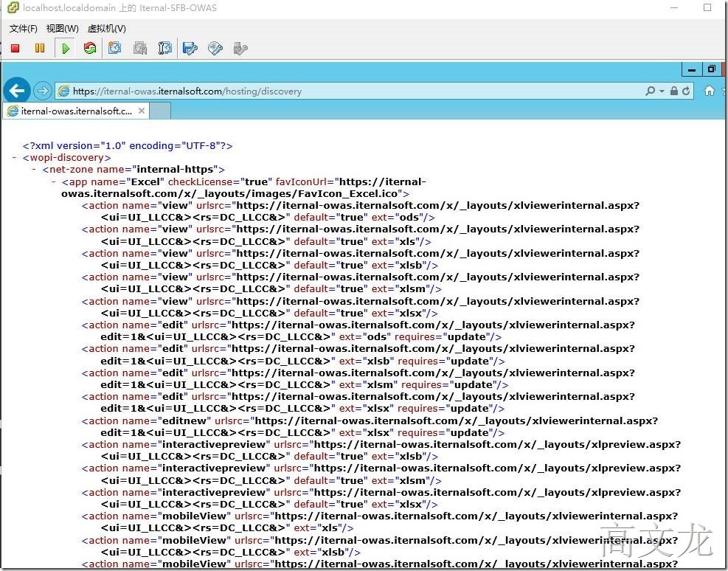Click the net-zone name "internal-https" text
Viewport: 728px width, 571px height.
tap(134, 170)
